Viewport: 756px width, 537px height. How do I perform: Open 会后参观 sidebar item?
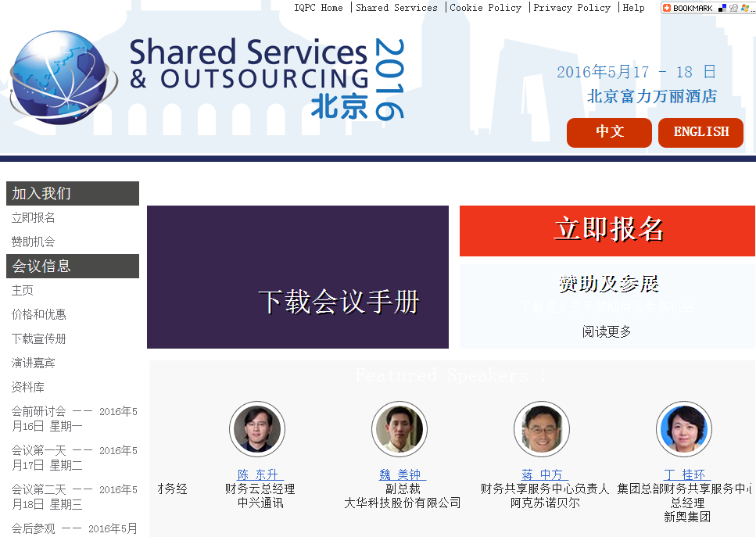74,529
